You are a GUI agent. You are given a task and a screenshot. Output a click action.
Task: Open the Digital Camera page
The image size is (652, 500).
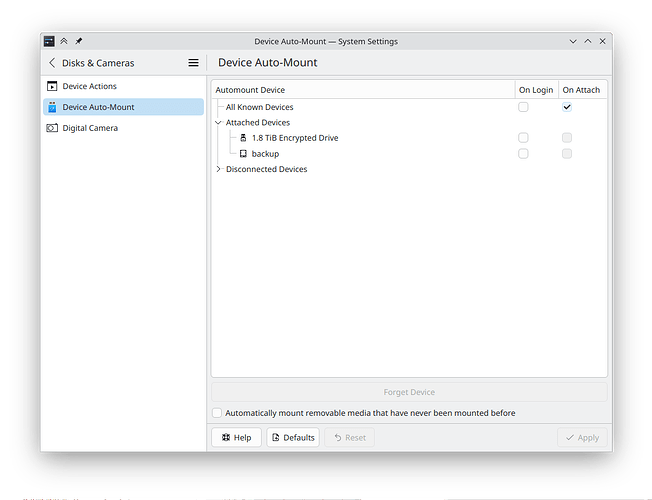click(x=123, y=128)
